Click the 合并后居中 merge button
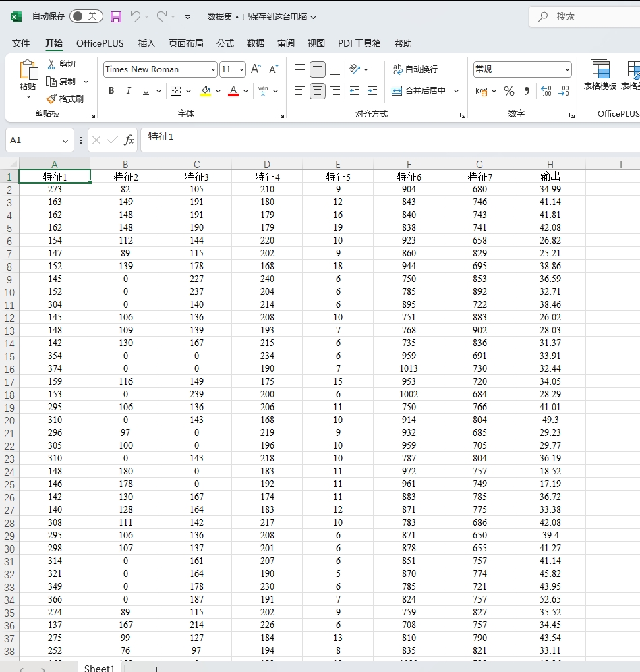Viewport: 640px width, 672px height. point(419,91)
